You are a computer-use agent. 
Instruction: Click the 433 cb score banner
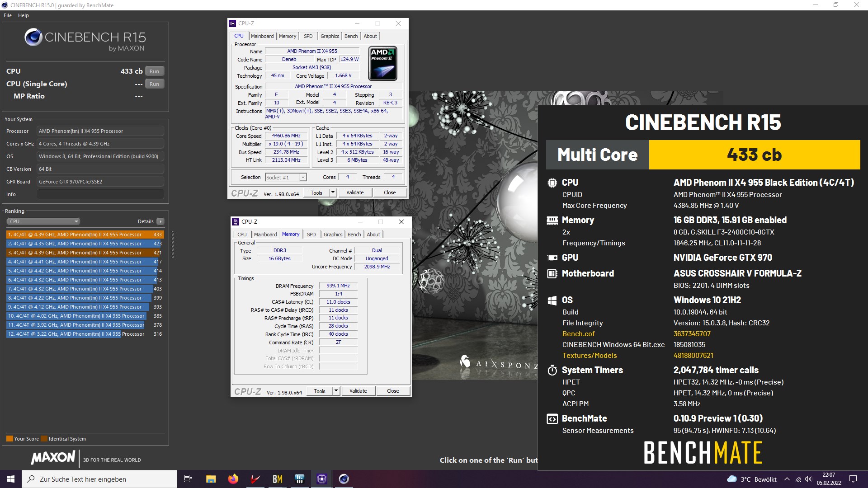click(754, 155)
